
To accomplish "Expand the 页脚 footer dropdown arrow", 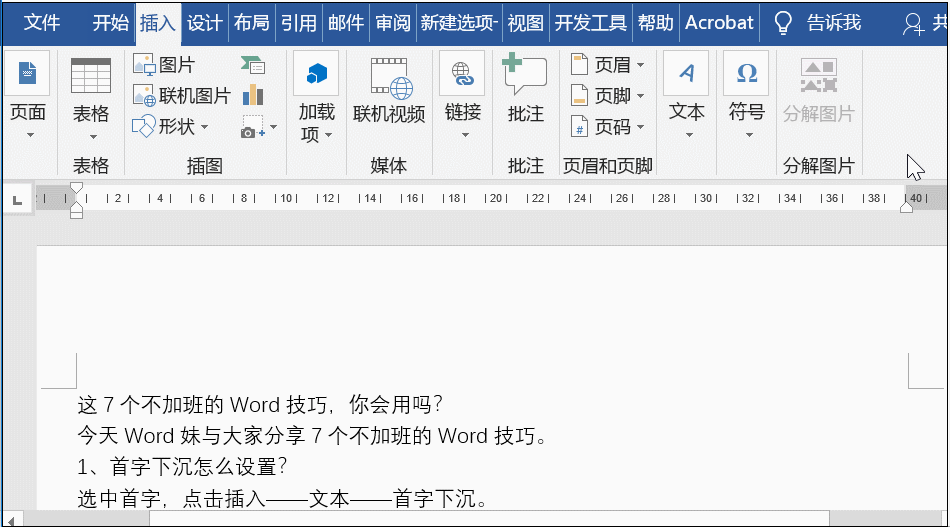I will (x=640, y=96).
